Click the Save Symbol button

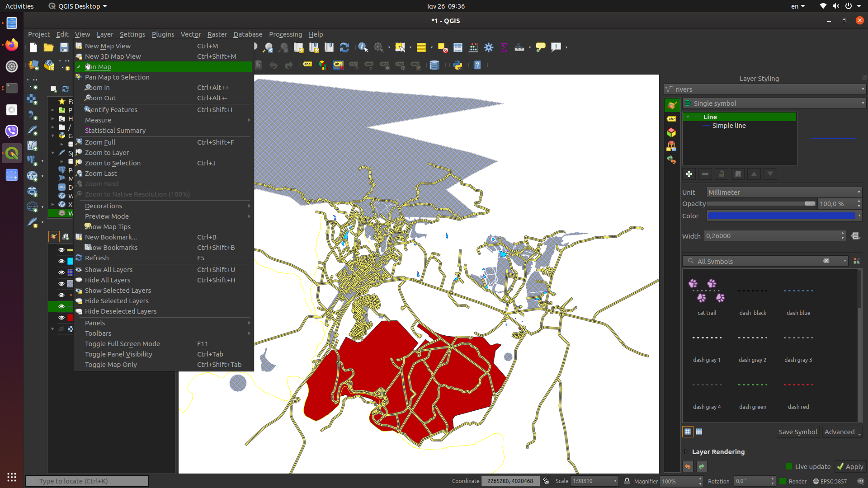click(797, 432)
